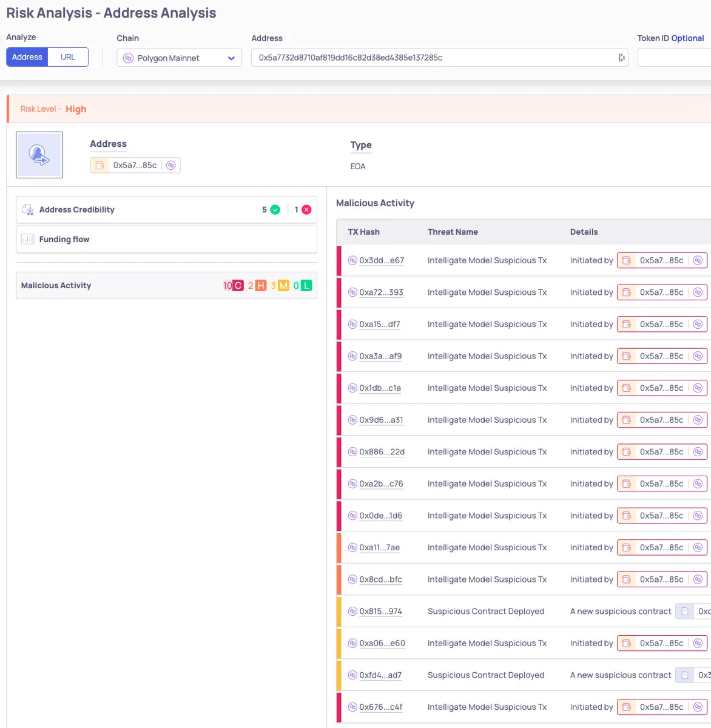Open transaction 0x3dd...e67
The width and height of the screenshot is (711, 728).
click(382, 260)
